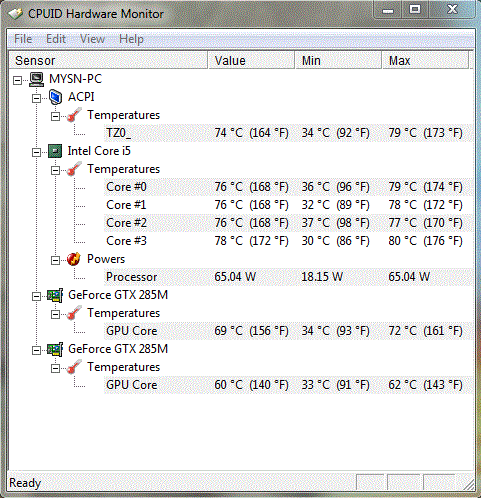The width and height of the screenshot is (481, 498).
Task: Collapse the Powers node
Action: (55, 260)
